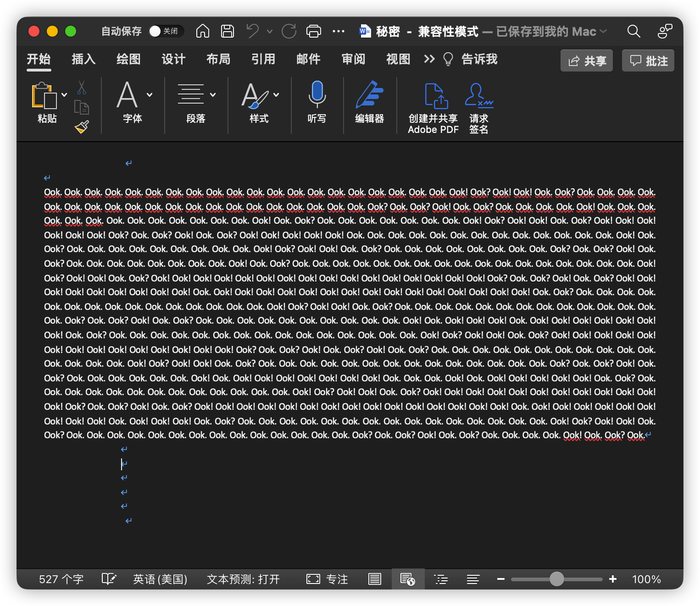The width and height of the screenshot is (700, 606).
Task: Click the 527 word count indicator
Action: coord(61,579)
